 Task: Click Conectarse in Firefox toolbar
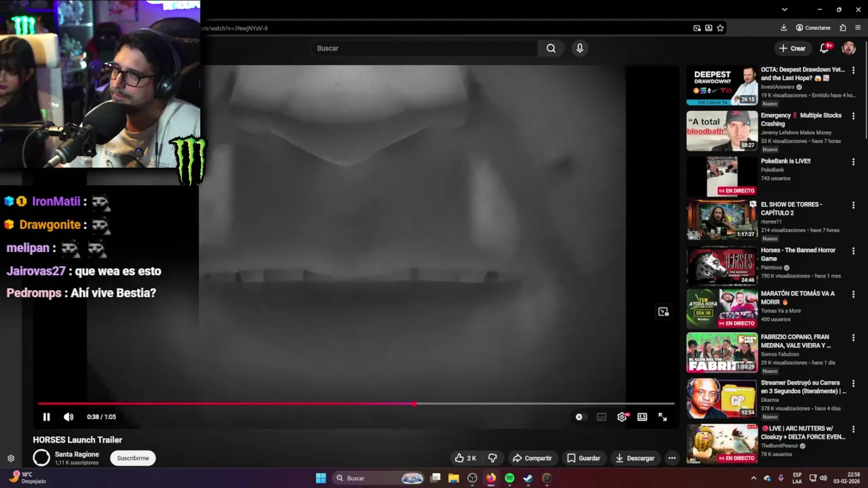coord(813,28)
